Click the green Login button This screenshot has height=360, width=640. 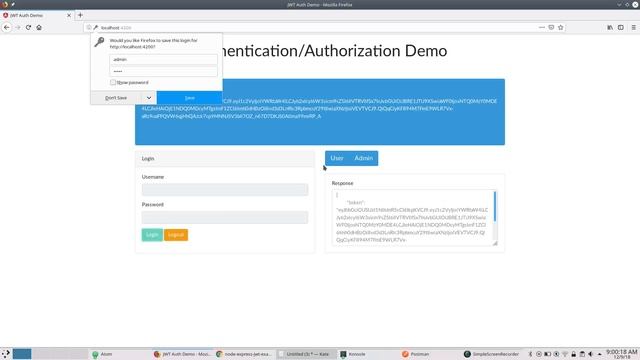[x=152, y=235]
